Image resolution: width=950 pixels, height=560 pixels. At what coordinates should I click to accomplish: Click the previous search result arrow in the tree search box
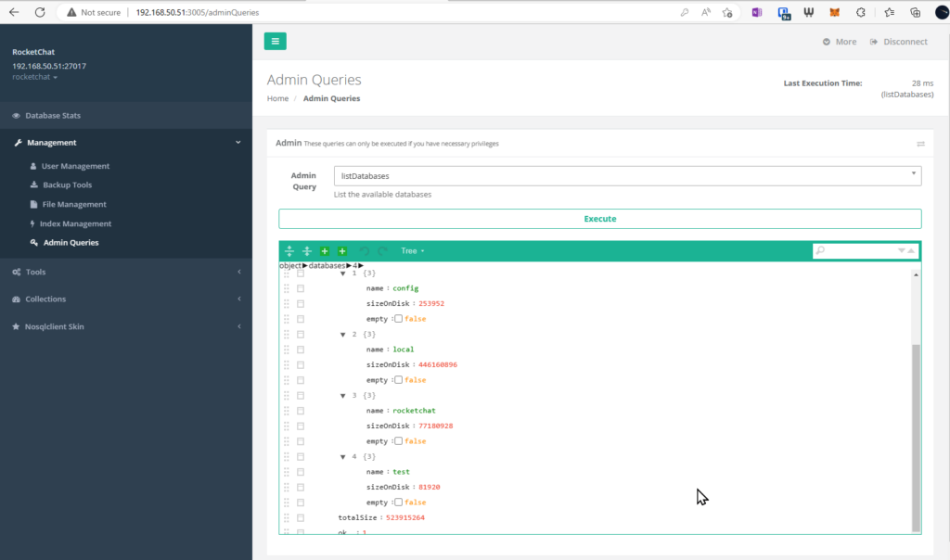(x=911, y=250)
